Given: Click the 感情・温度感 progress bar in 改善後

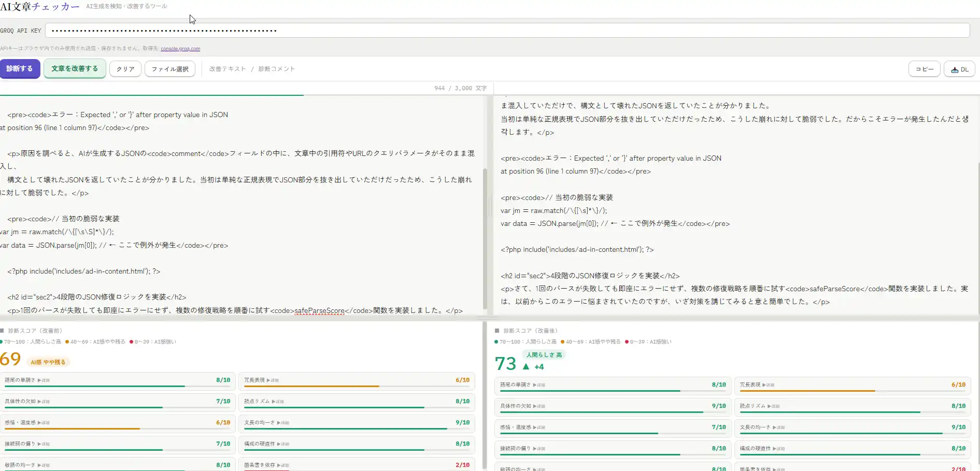Looking at the screenshot, I should click(x=613, y=434).
